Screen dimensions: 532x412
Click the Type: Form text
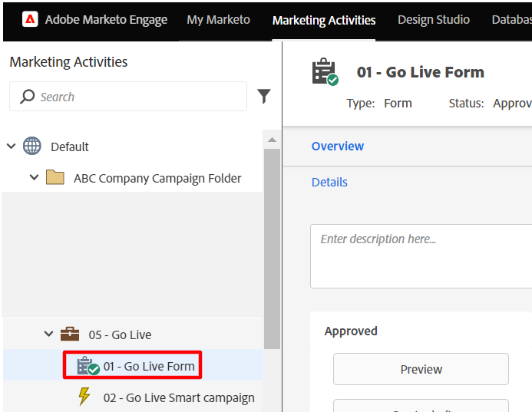(x=379, y=103)
